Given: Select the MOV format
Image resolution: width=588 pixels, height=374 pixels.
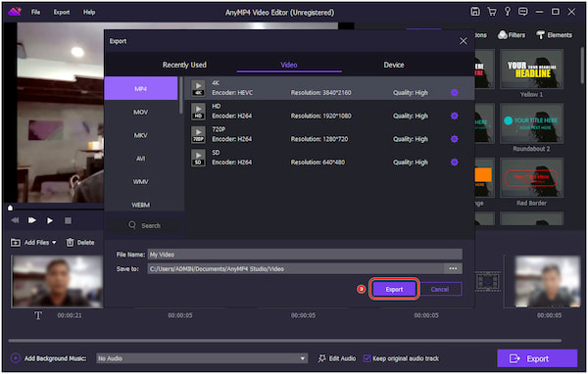Looking at the screenshot, I should [141, 112].
